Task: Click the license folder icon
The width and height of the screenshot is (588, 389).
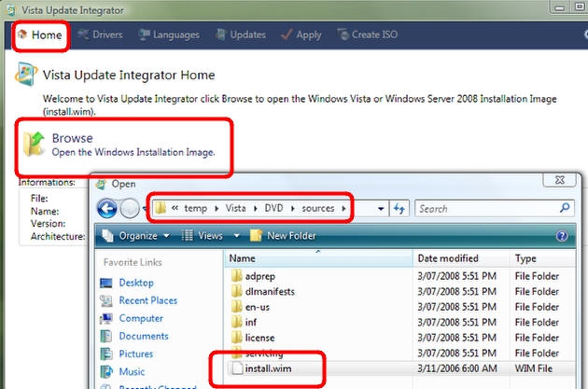Action: pyautogui.click(x=237, y=338)
